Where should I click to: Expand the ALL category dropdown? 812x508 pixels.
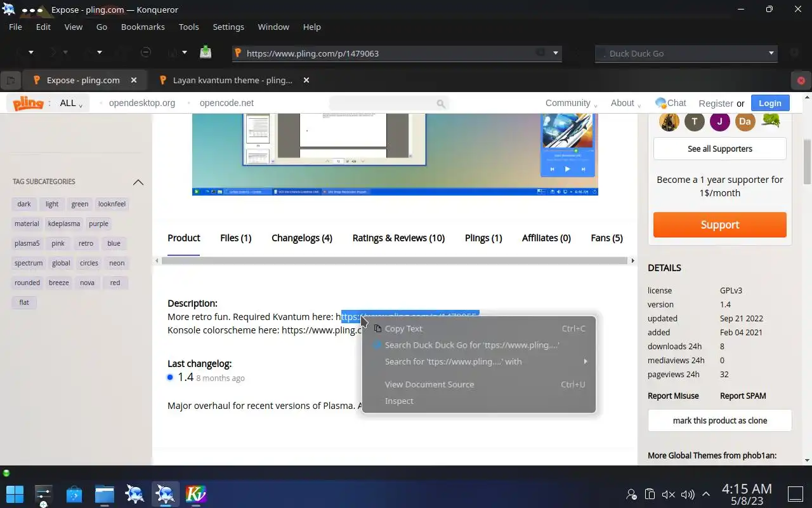(x=71, y=103)
